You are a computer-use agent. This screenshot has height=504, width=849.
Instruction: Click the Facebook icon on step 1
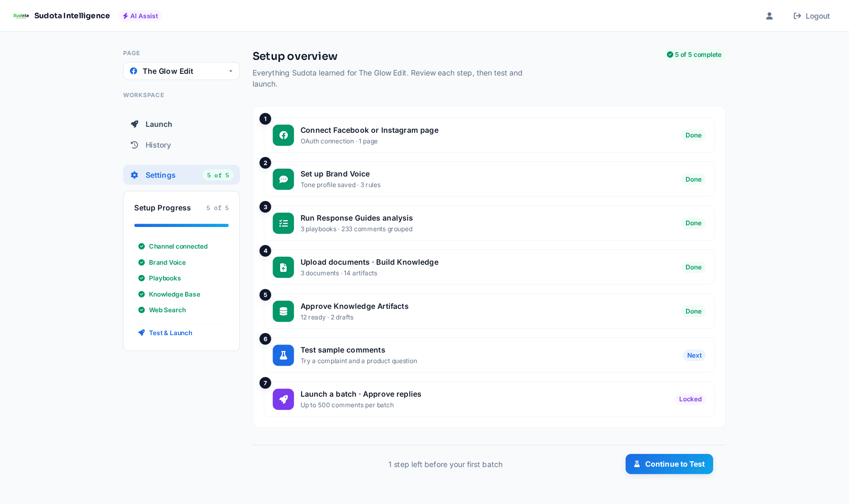click(x=283, y=135)
